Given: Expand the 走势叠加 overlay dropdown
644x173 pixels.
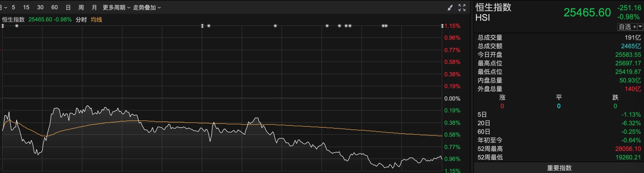Looking at the screenshot, I should point(147,7).
